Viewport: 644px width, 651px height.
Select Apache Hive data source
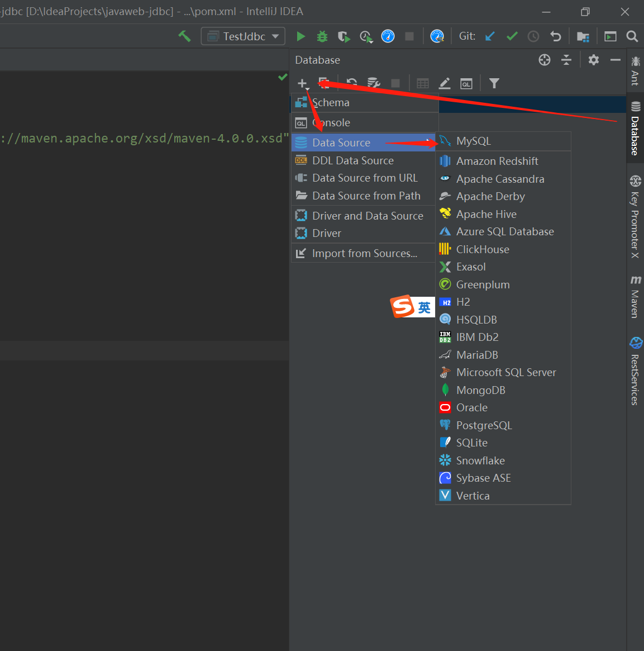click(x=503, y=214)
